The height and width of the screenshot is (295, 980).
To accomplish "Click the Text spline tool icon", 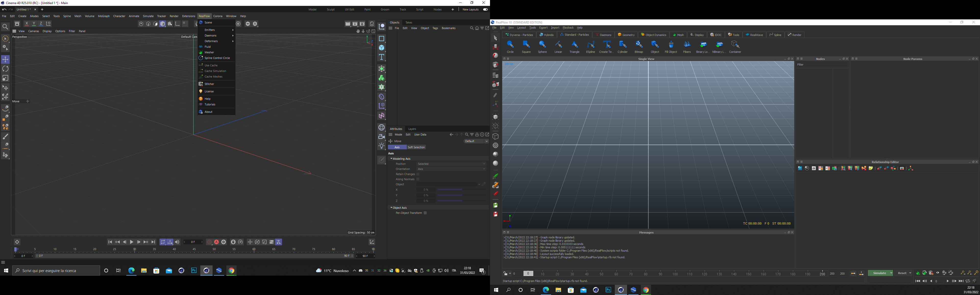I will coord(382,57).
